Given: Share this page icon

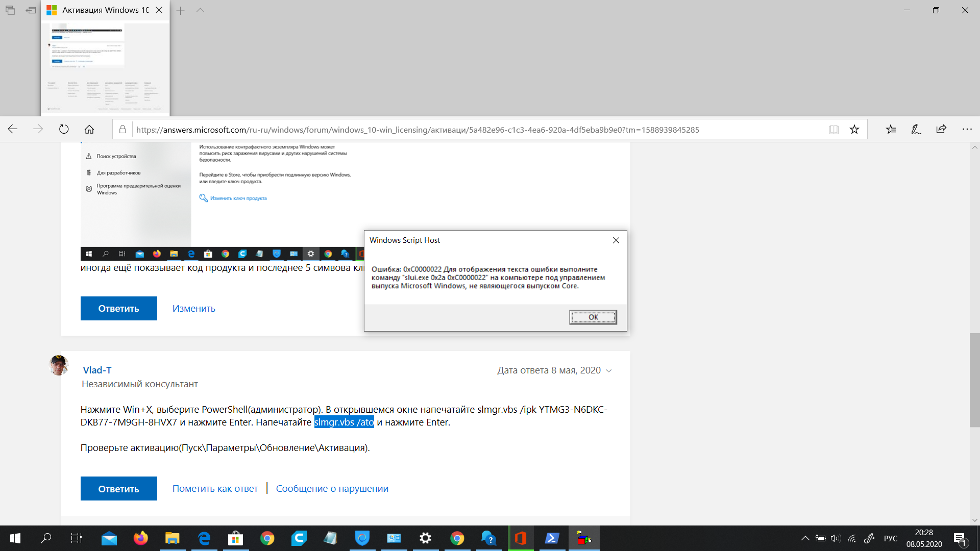Looking at the screenshot, I should [x=941, y=130].
